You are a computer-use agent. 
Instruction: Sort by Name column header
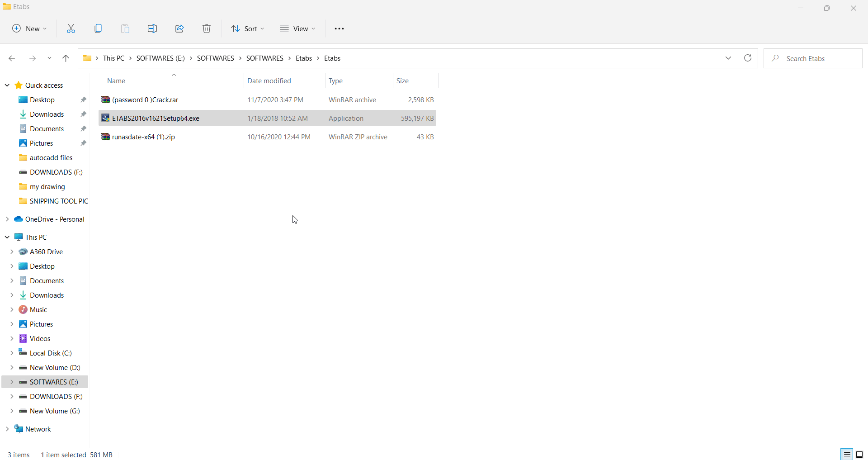pyautogui.click(x=116, y=81)
